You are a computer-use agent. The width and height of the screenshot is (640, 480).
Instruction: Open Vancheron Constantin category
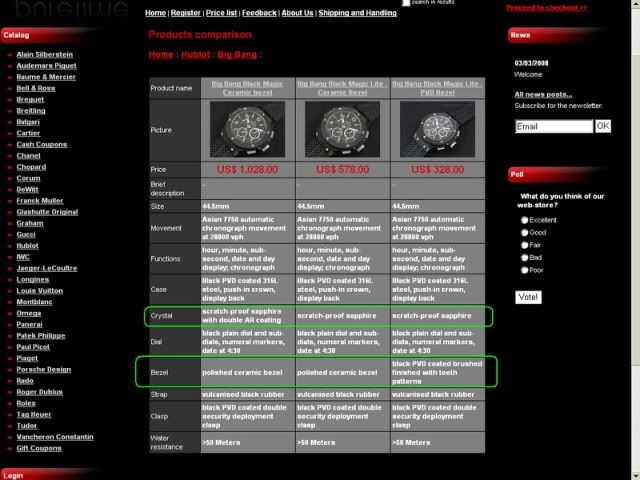point(55,437)
